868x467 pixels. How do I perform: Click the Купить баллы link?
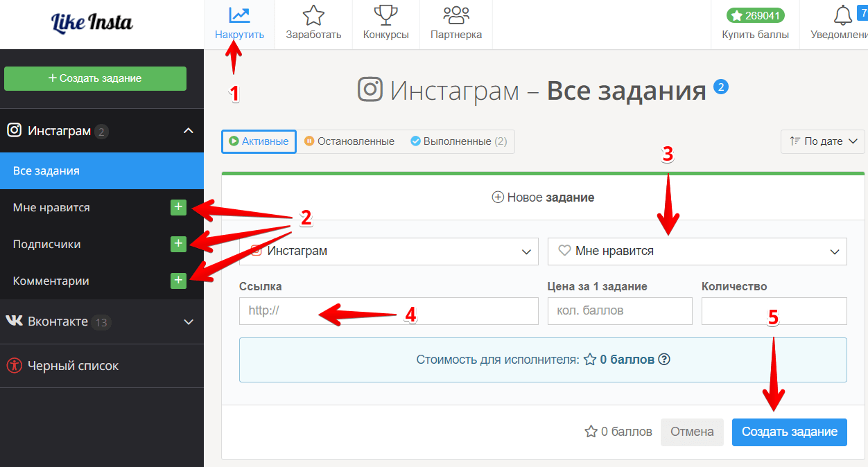[756, 35]
